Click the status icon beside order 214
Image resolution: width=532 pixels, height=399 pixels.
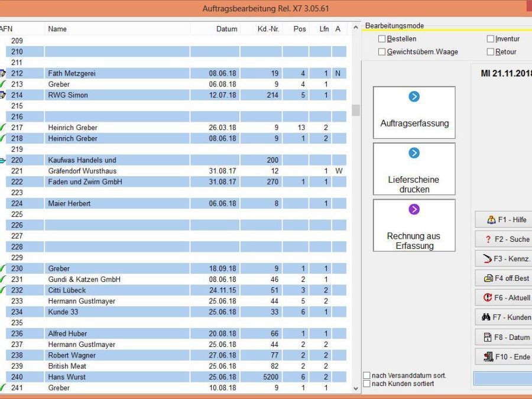[x=2, y=95]
